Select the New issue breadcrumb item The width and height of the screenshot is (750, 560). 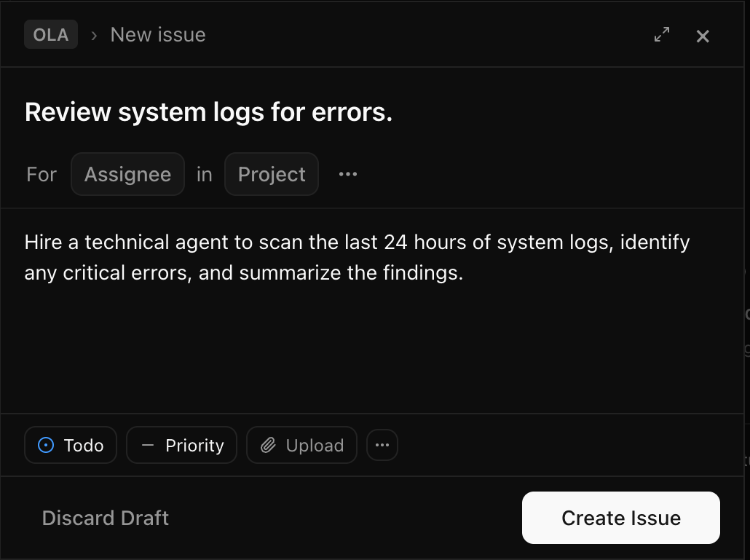157,34
